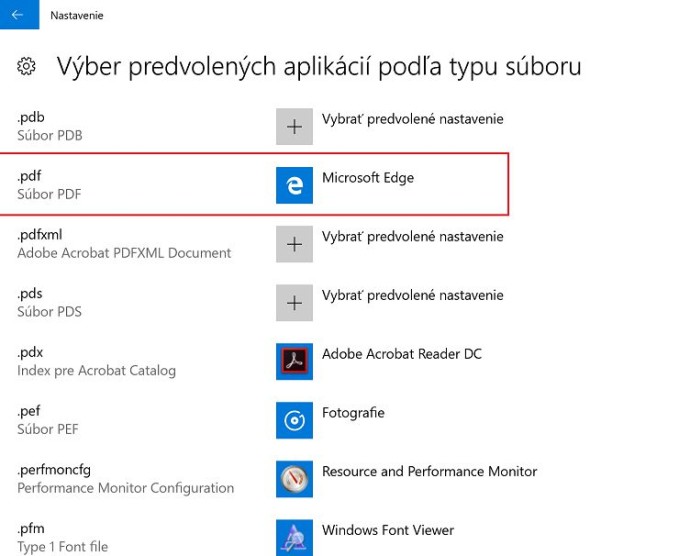Screen dimensions: 679x556
Task: Go back using the blue arrow button
Action: point(19,15)
